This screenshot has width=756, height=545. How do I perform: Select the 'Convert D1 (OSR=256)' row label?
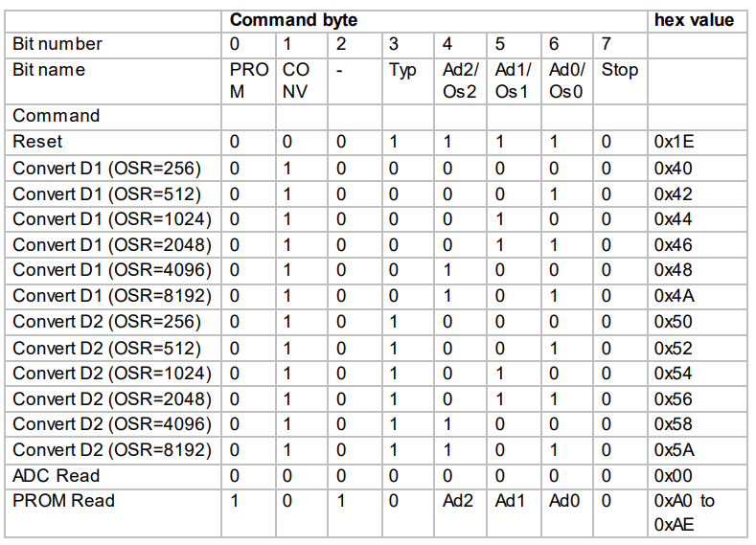pyautogui.click(x=106, y=169)
